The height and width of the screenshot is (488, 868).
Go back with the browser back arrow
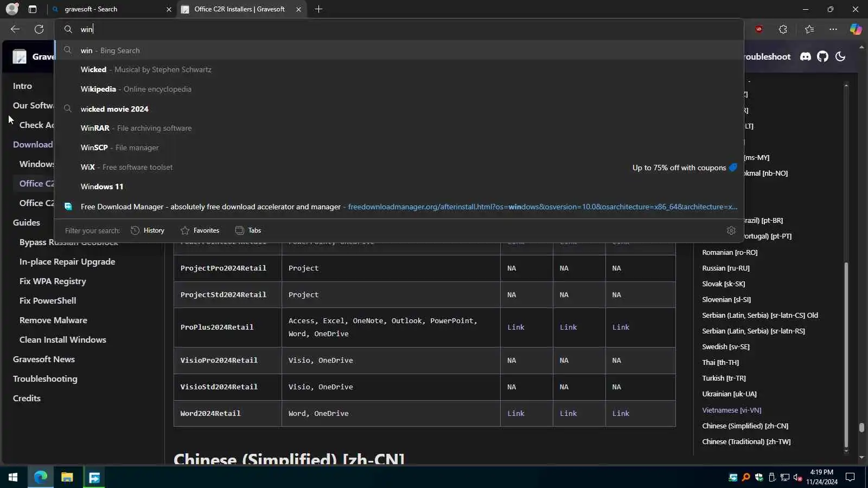(15, 29)
